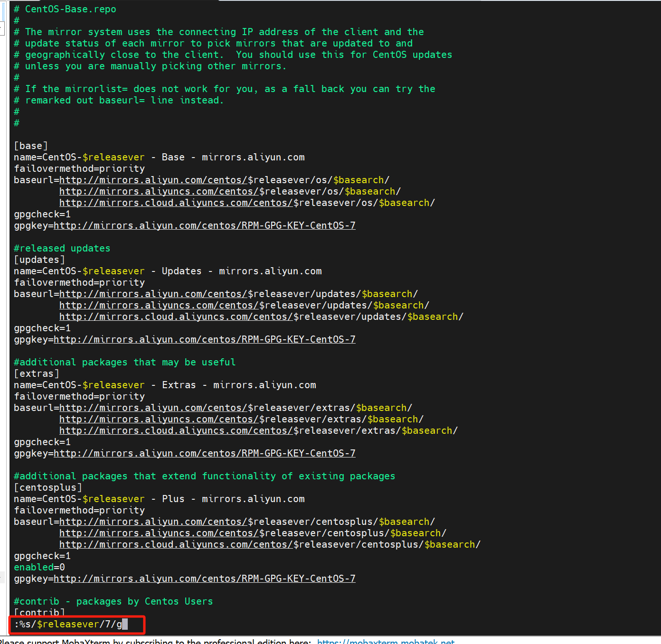The width and height of the screenshot is (661, 644).
Task: Open the mirrors.aliyun.com link on the /updates/ baseurl line
Action: (153, 294)
